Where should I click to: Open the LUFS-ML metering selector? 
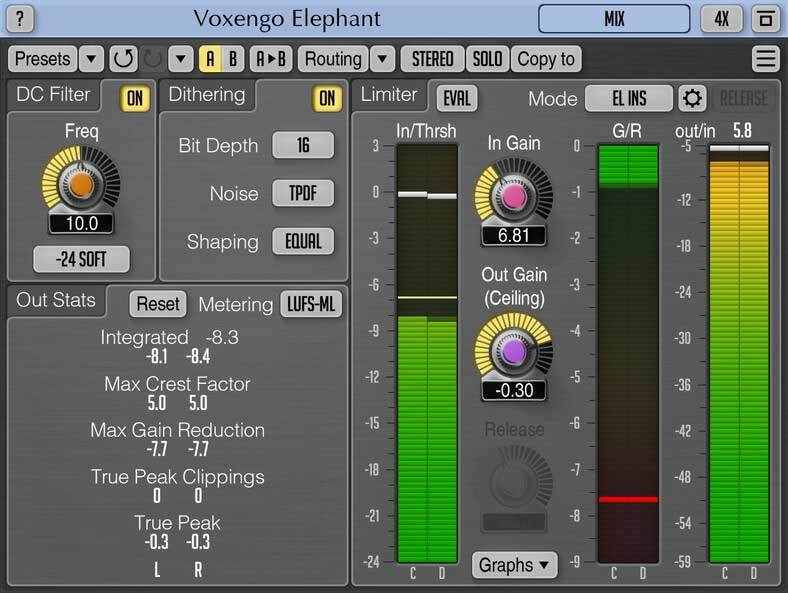click(311, 304)
